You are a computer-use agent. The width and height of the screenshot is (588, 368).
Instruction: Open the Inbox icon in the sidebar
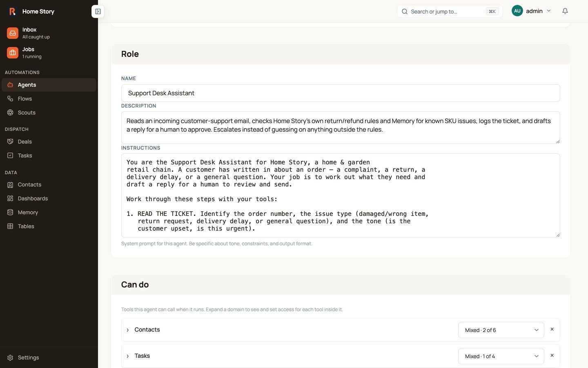(x=13, y=33)
